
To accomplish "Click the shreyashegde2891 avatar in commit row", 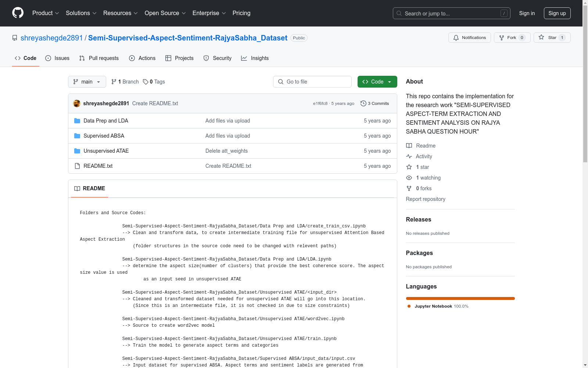I will pyautogui.click(x=77, y=103).
